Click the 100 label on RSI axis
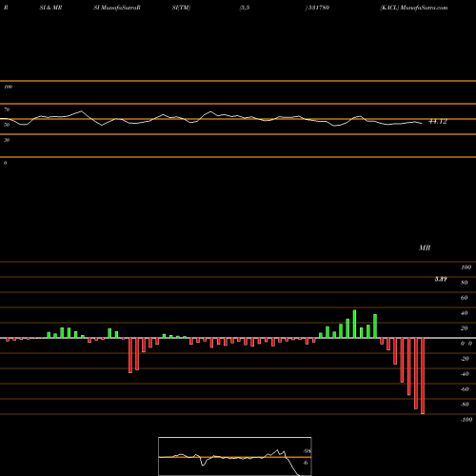 click(x=9, y=87)
